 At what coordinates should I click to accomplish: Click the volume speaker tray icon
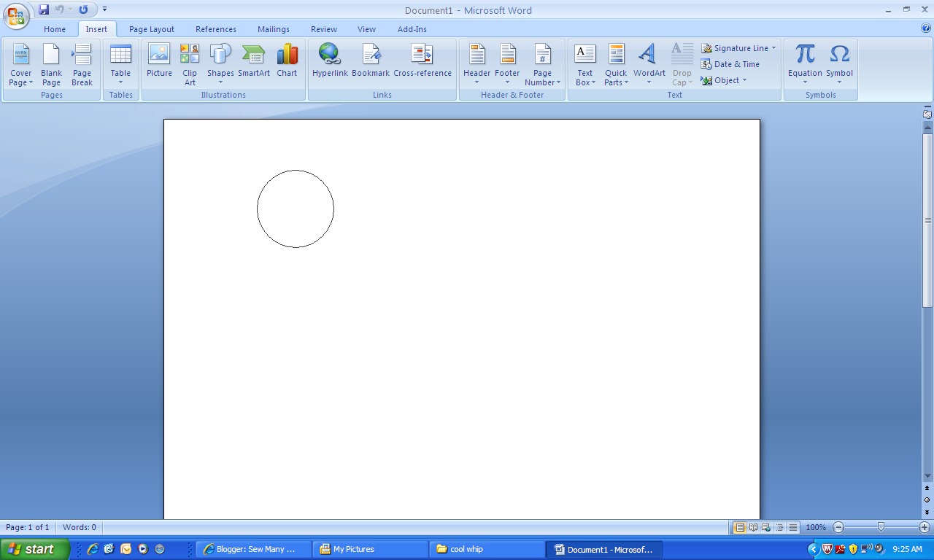click(x=879, y=549)
